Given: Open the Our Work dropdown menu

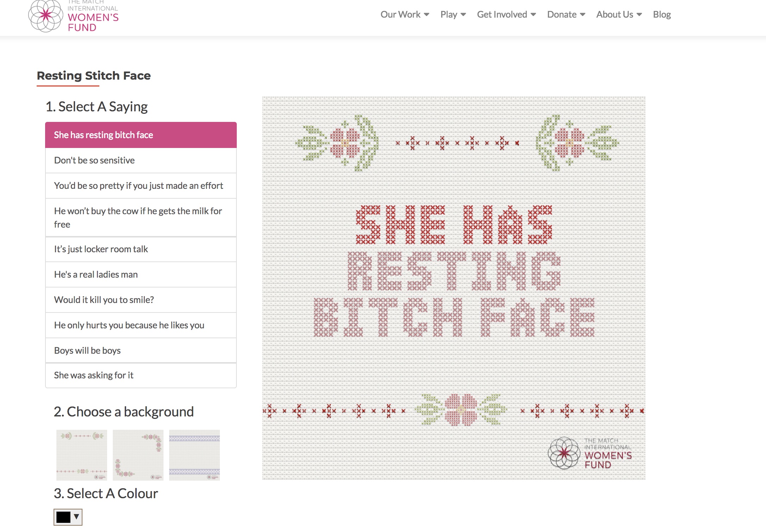Looking at the screenshot, I should click(404, 14).
